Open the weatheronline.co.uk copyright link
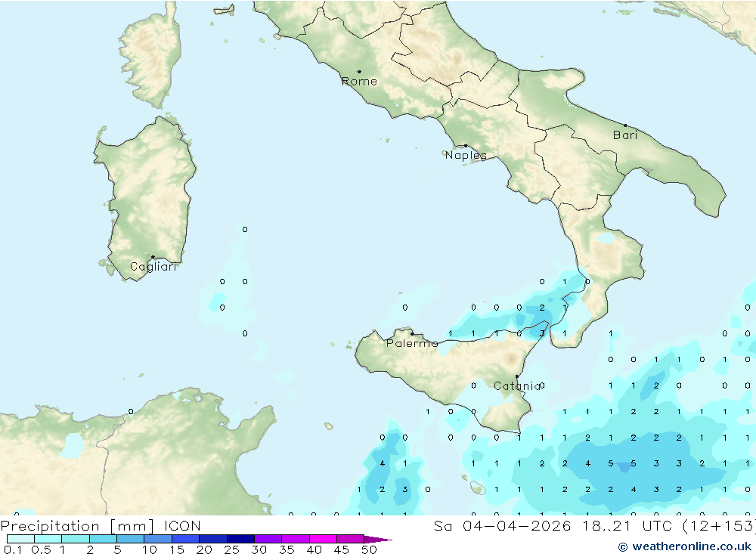Viewport: 756px width, 554px height. click(685, 546)
